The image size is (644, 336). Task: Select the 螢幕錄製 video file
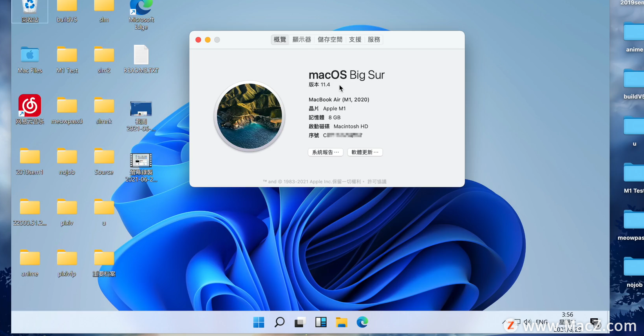click(x=141, y=167)
